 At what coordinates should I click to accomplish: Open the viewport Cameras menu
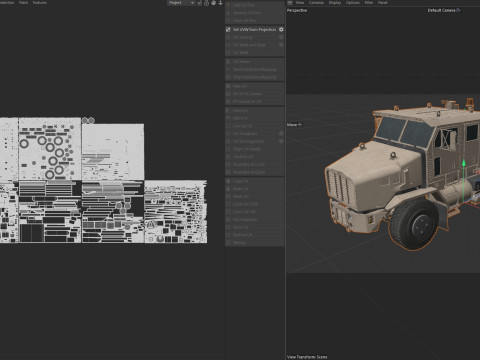coord(316,2)
